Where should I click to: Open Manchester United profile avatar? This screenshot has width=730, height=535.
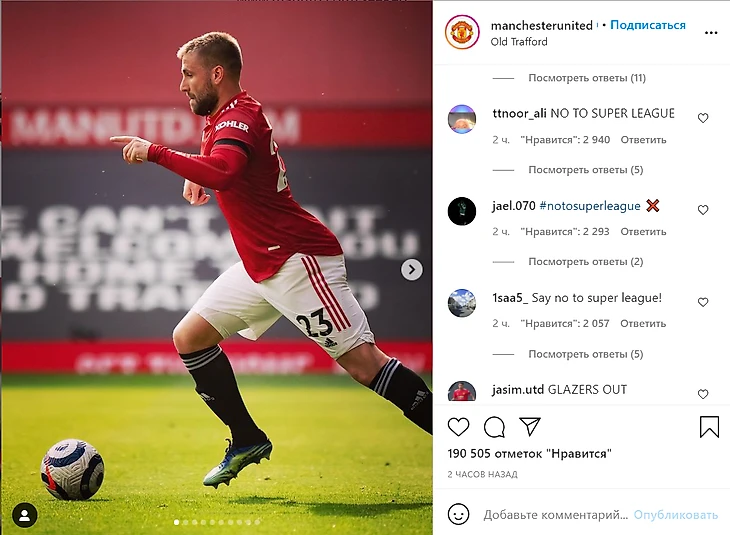(462, 32)
